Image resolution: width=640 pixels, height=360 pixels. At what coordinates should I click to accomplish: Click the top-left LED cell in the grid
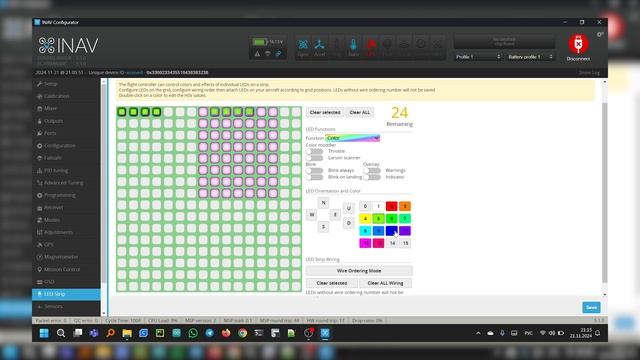click(x=122, y=112)
